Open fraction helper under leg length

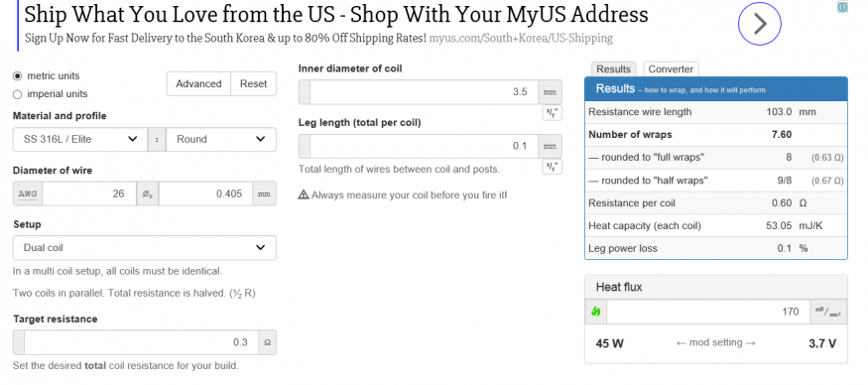(x=552, y=167)
